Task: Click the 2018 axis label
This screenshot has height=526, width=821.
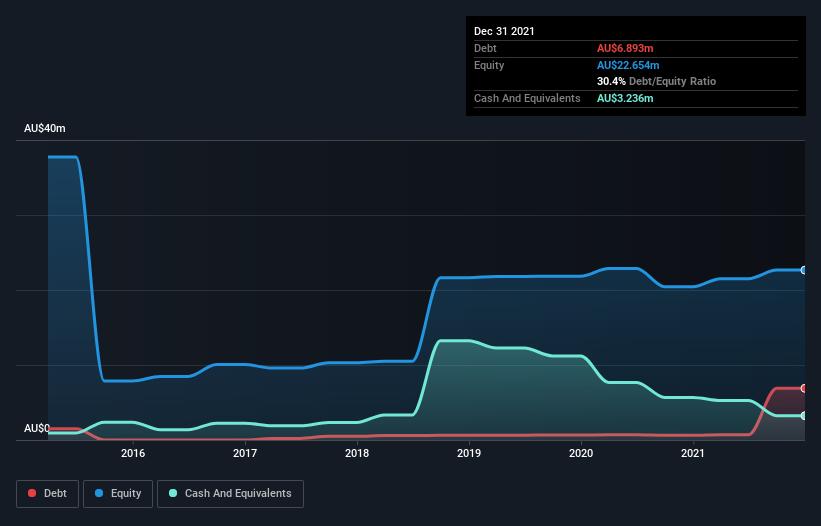Action: pyautogui.click(x=357, y=453)
